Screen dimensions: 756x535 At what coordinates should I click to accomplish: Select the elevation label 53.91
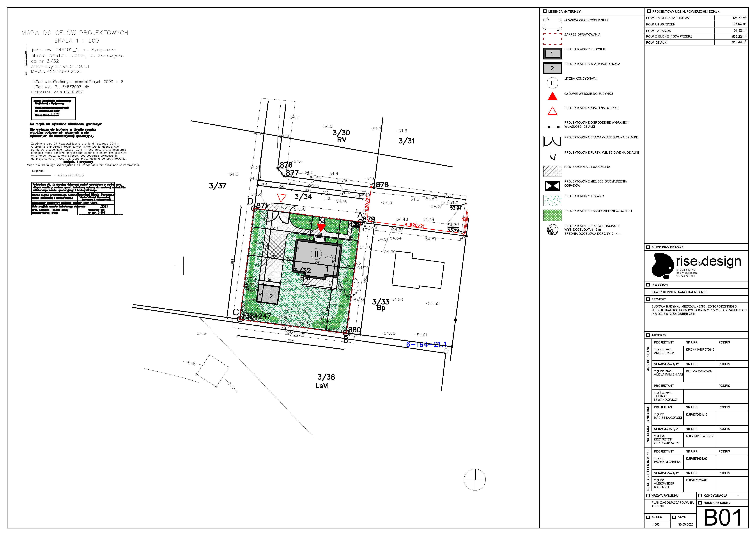pos(456,208)
